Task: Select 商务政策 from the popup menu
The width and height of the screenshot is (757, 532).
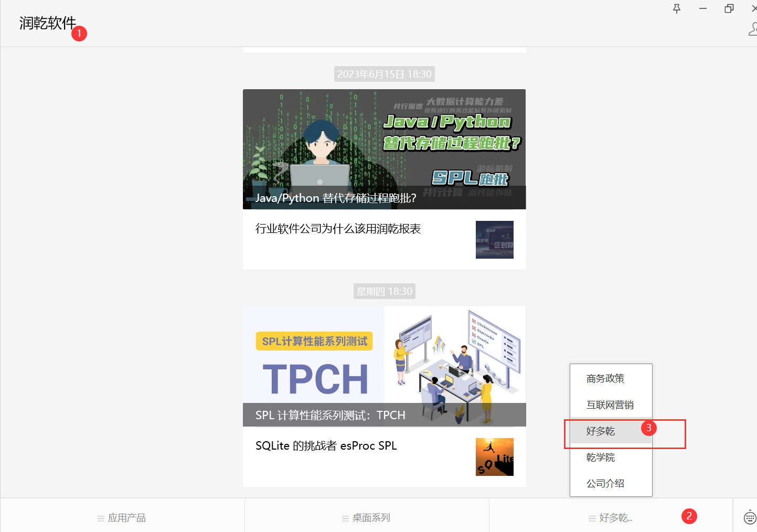Action: [611, 378]
